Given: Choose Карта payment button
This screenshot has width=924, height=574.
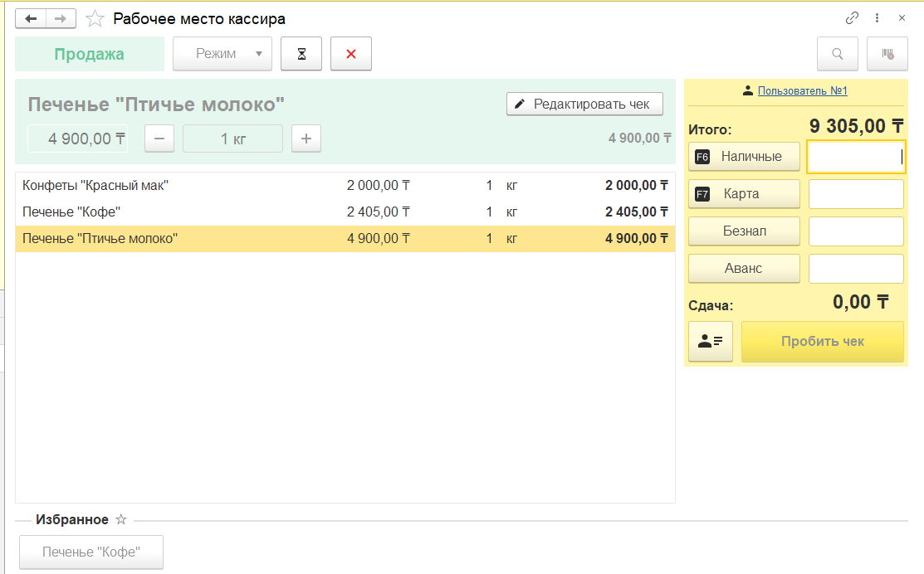Looking at the screenshot, I should pos(744,194).
